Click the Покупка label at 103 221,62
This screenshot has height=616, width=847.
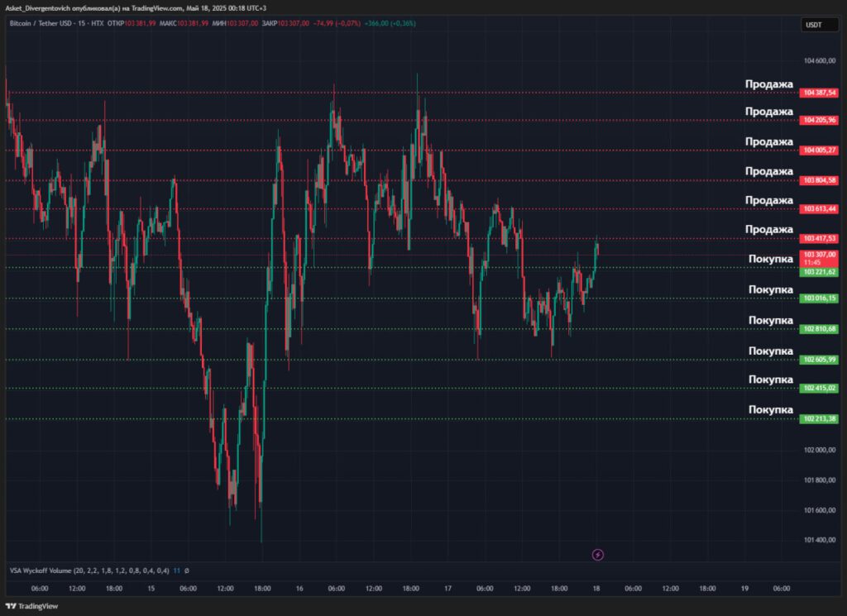pos(770,259)
